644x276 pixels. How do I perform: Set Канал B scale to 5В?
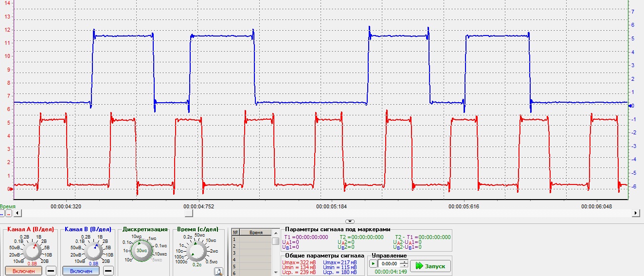tap(108, 248)
